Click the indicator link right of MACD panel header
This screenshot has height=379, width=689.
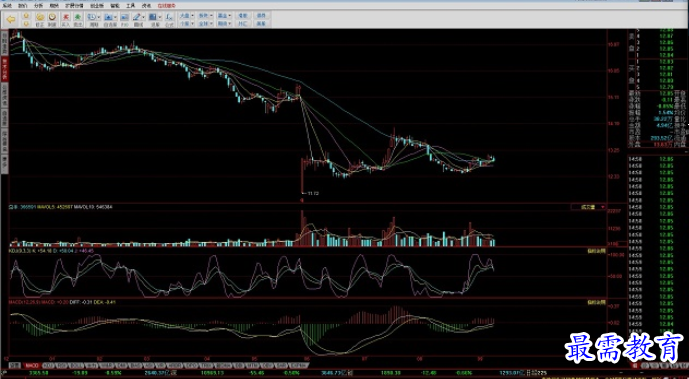coord(596,303)
